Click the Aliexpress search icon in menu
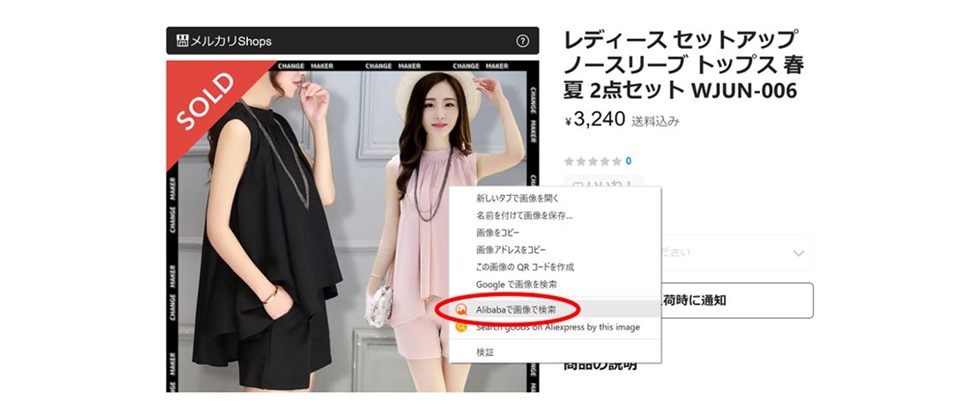The width and height of the screenshot is (960, 406). [461, 328]
